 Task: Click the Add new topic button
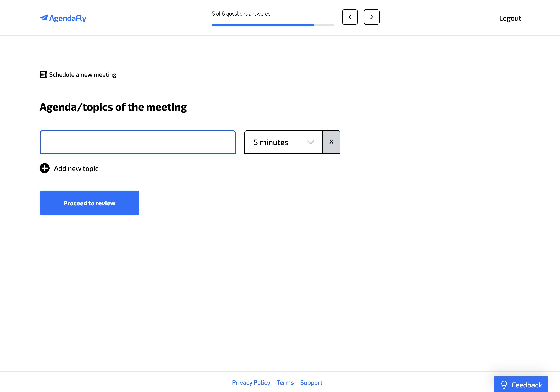coord(69,168)
